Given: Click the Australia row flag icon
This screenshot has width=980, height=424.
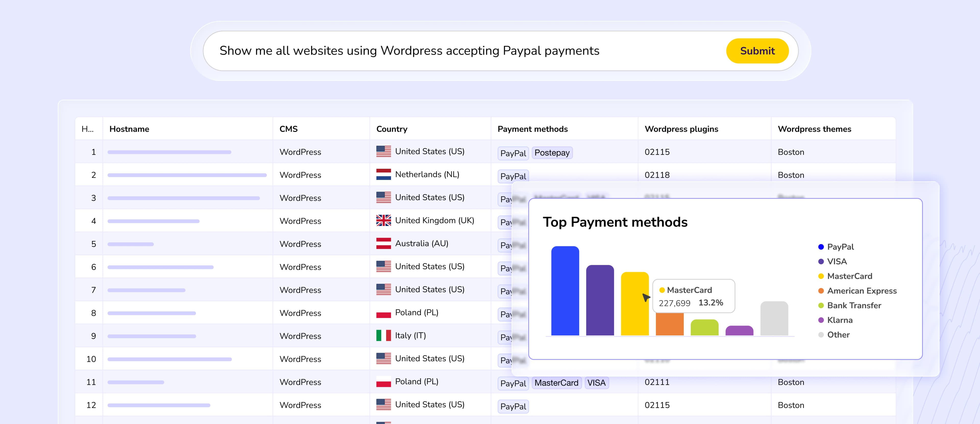Looking at the screenshot, I should 383,243.
